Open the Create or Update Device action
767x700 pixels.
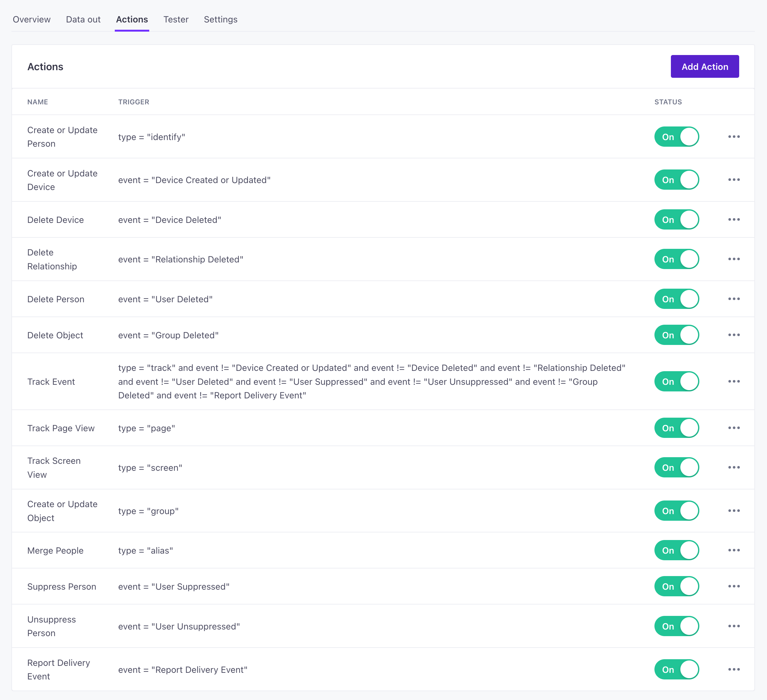click(62, 180)
